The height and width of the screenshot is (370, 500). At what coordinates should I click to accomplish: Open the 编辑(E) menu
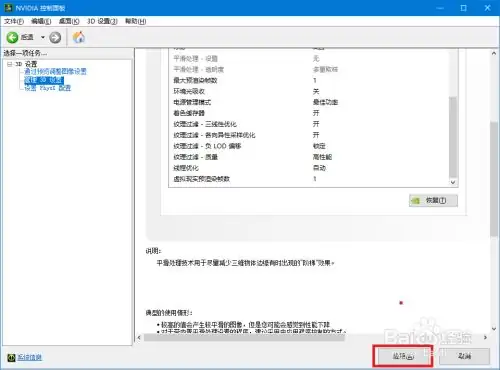41,21
